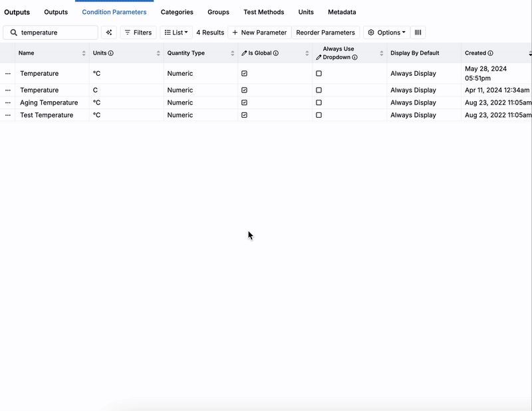Click the New Parameter button

259,33
